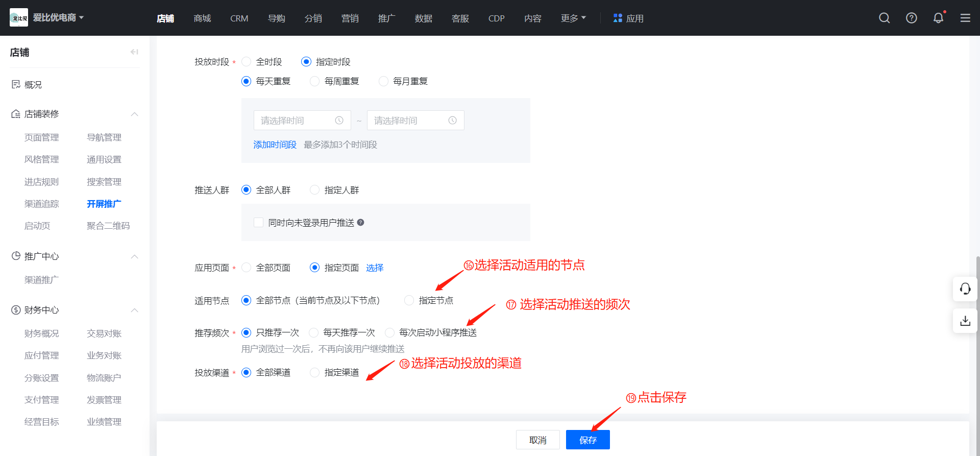Image resolution: width=980 pixels, height=456 pixels.
Task: Open the 内容 top menu
Action: point(532,18)
